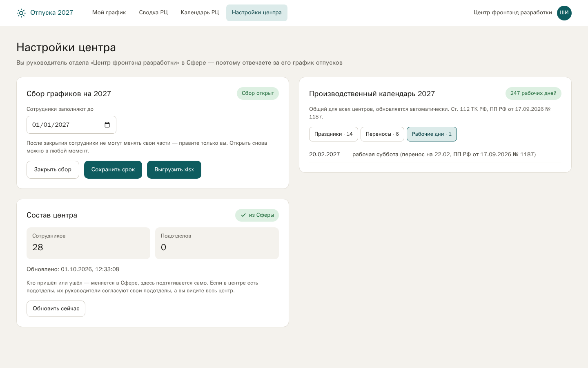The height and width of the screenshot is (368, 588).
Task: Select Рабочие дни · 1 filter
Action: tap(432, 134)
